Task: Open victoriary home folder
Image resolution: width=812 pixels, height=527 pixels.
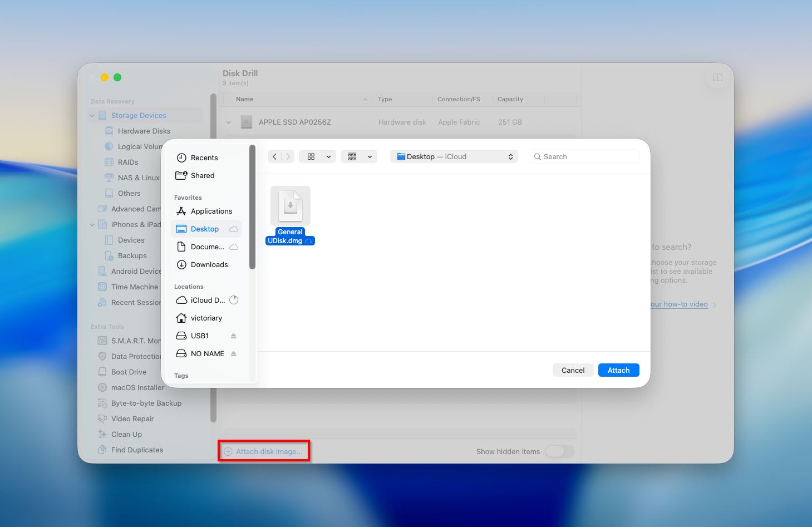Action: (207, 318)
